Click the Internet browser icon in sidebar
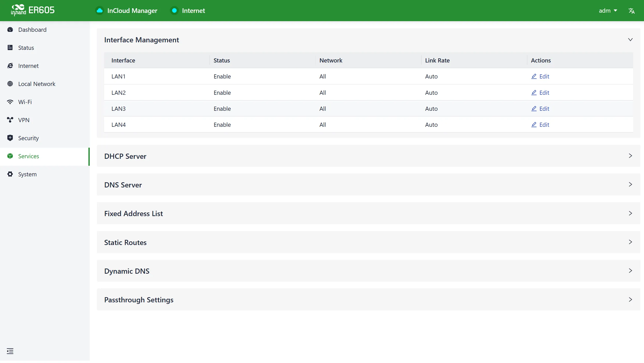The width and height of the screenshot is (644, 363). coord(10,66)
